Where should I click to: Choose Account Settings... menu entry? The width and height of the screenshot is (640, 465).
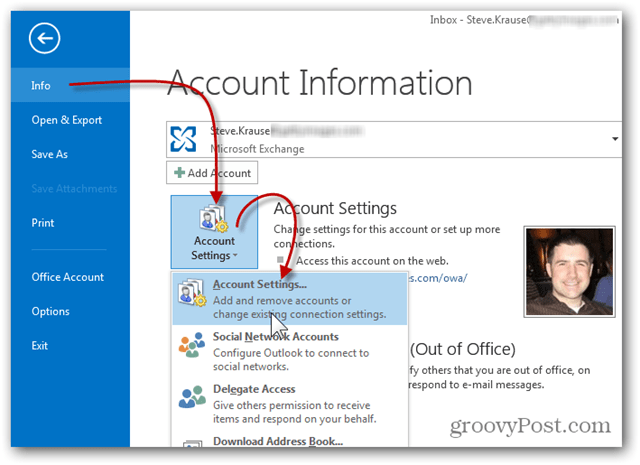point(289,299)
